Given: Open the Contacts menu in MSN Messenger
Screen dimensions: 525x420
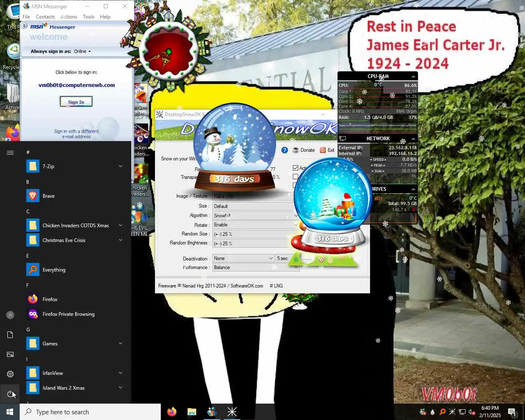Looking at the screenshot, I should (45, 17).
